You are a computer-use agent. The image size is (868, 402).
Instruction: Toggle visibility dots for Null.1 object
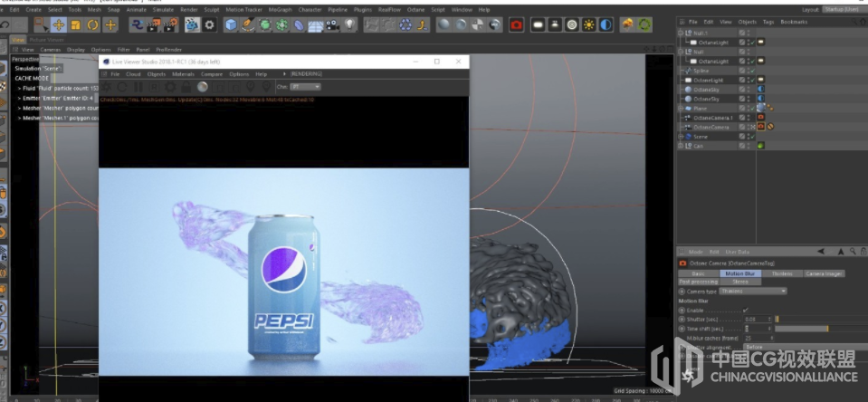748,33
